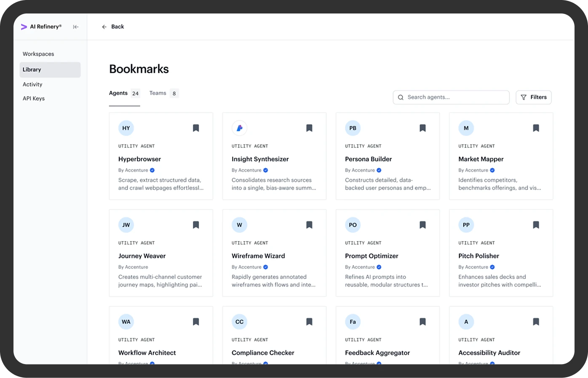Click the AI Refinery logo icon
588x378 pixels.
coord(24,27)
